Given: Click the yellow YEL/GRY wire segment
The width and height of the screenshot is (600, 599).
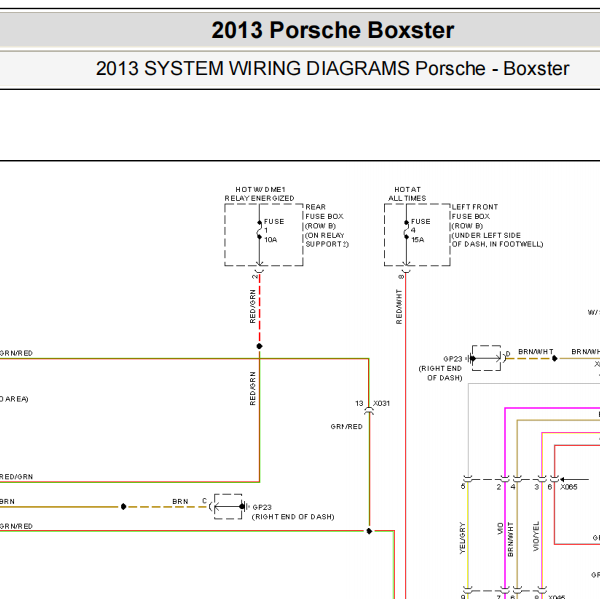Looking at the screenshot, I should [468, 536].
